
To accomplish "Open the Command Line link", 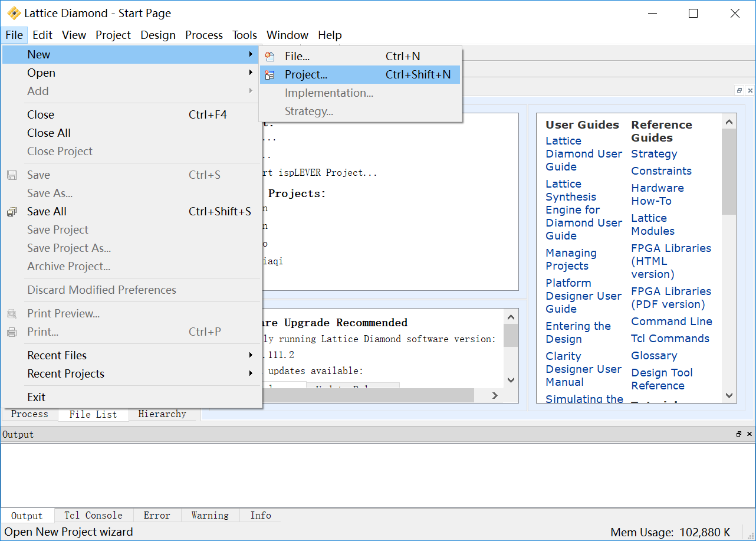I will coord(672,321).
